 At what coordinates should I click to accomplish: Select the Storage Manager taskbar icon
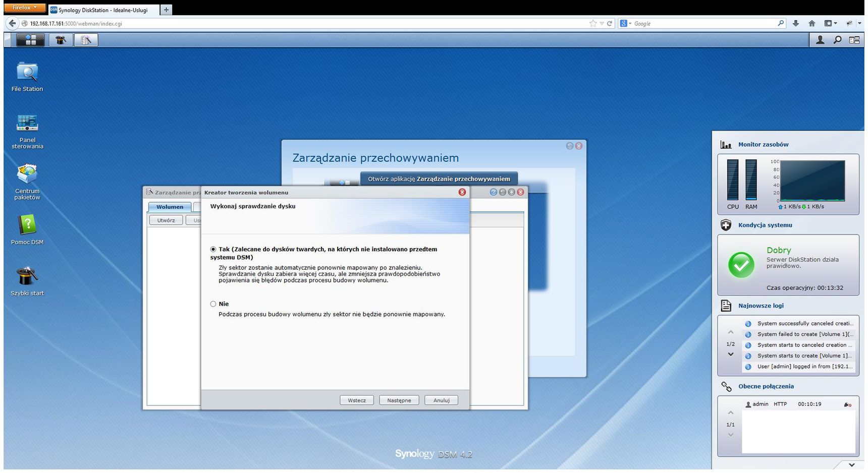(x=86, y=40)
